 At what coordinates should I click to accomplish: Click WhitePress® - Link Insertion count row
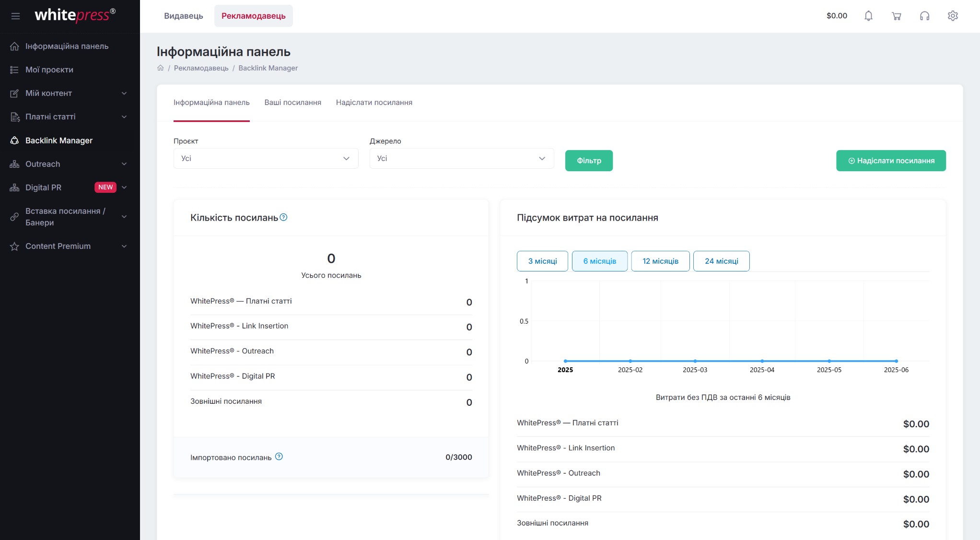point(331,327)
